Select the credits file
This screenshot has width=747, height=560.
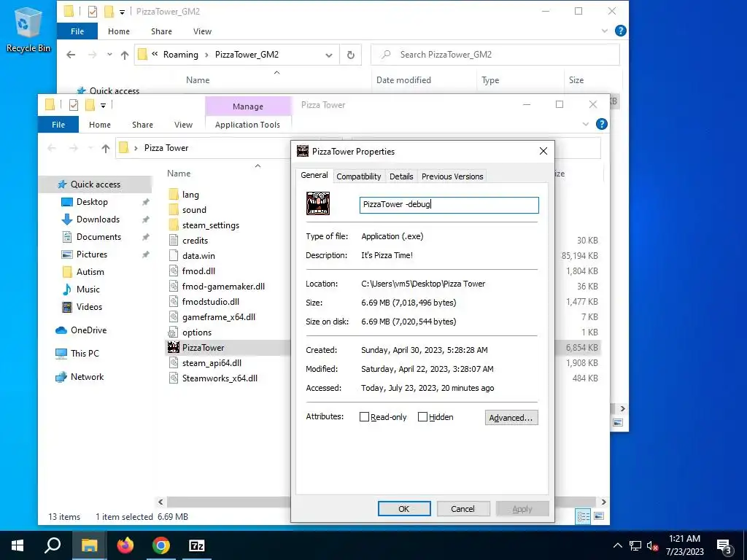click(195, 241)
